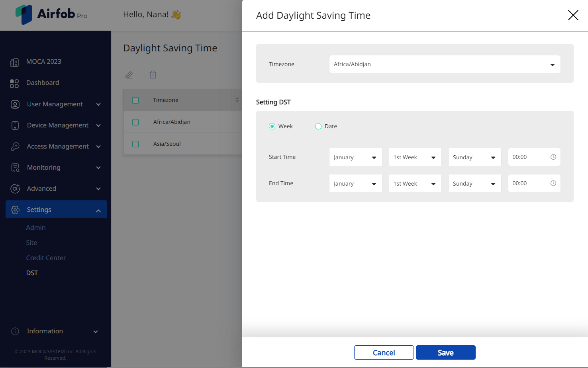Open End Time weekday dropdown
The image size is (588, 368).
pyautogui.click(x=474, y=183)
